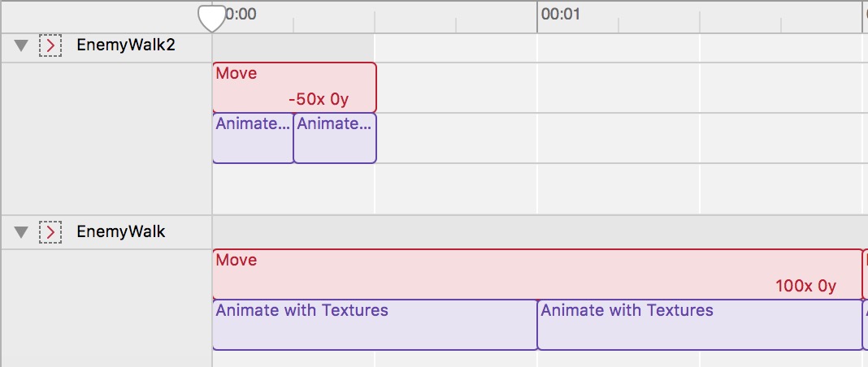Viewport: 868px width, 367px height.
Task: Select the EnemyWalk2 name label
Action: [126, 45]
